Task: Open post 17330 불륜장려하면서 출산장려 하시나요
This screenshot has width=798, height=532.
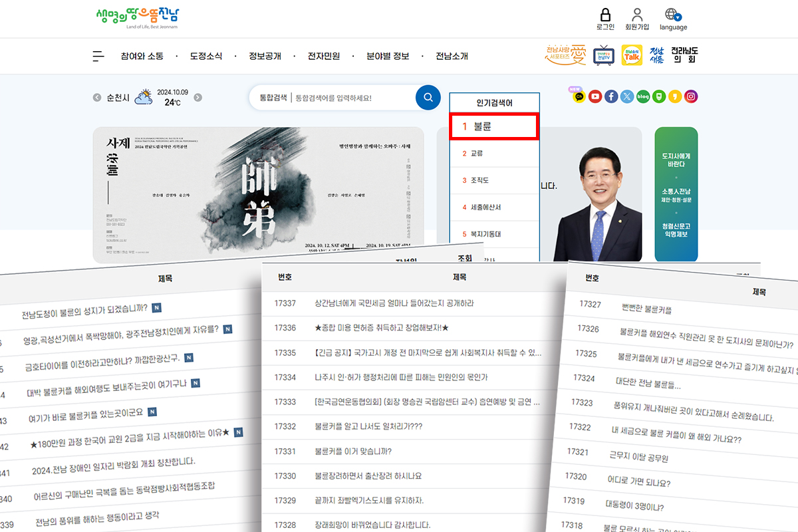Action: coord(368,476)
